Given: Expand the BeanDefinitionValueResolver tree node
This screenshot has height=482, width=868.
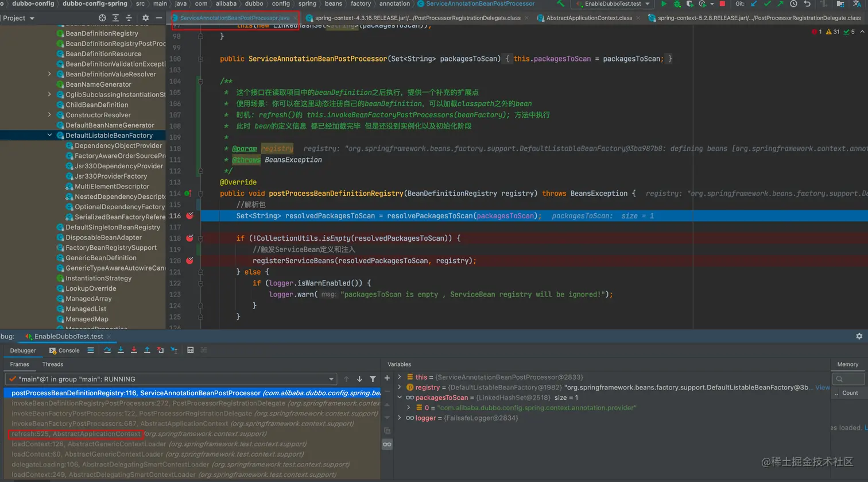Looking at the screenshot, I should point(49,74).
